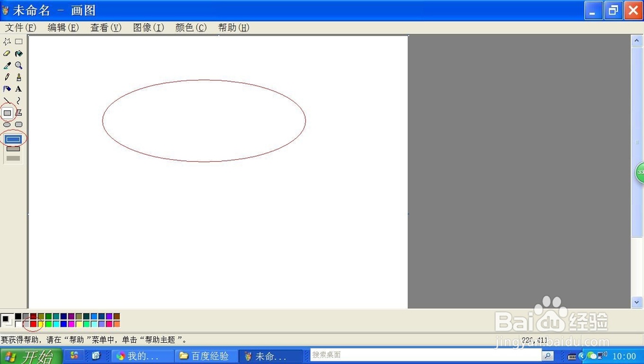
Task: Pick the navy blue palette swatch
Action: click(64, 316)
